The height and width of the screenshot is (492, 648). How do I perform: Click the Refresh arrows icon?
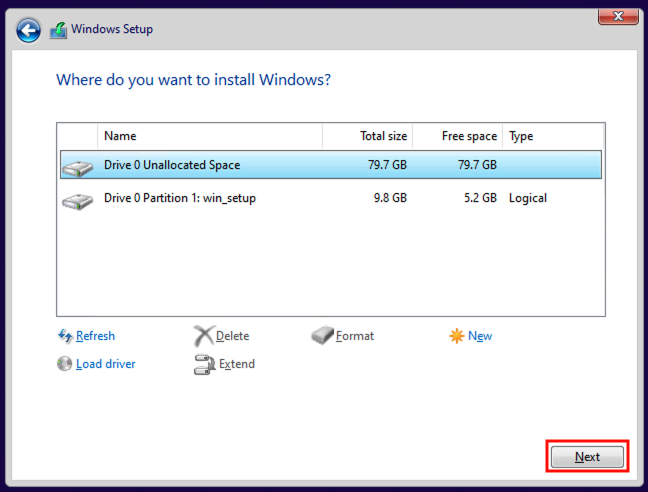[x=65, y=336]
